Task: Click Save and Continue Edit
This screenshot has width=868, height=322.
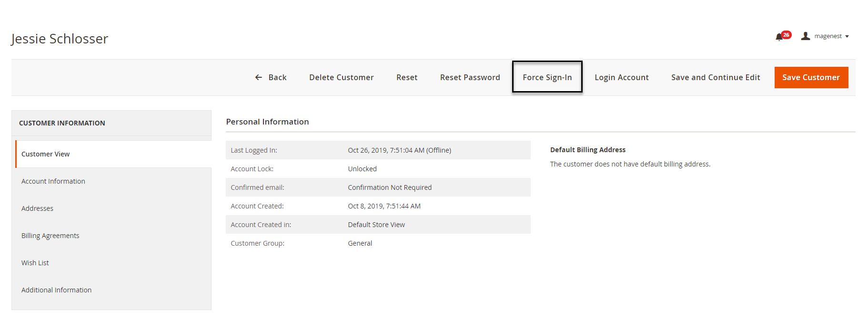Action: (716, 77)
